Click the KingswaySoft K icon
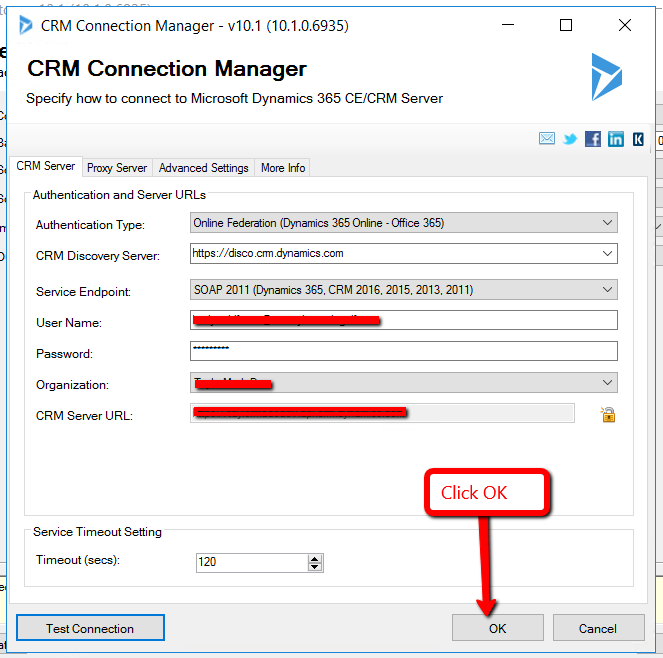The image size is (663, 658). [638, 139]
